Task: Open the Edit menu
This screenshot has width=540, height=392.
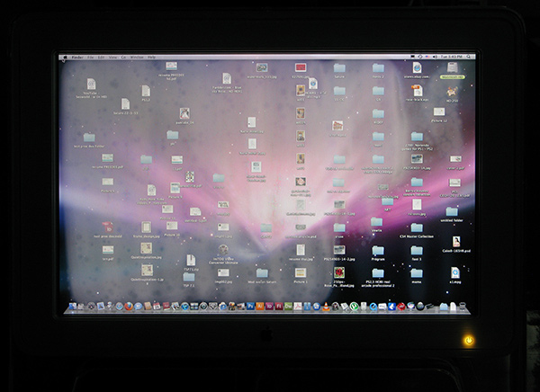Action: 101,58
